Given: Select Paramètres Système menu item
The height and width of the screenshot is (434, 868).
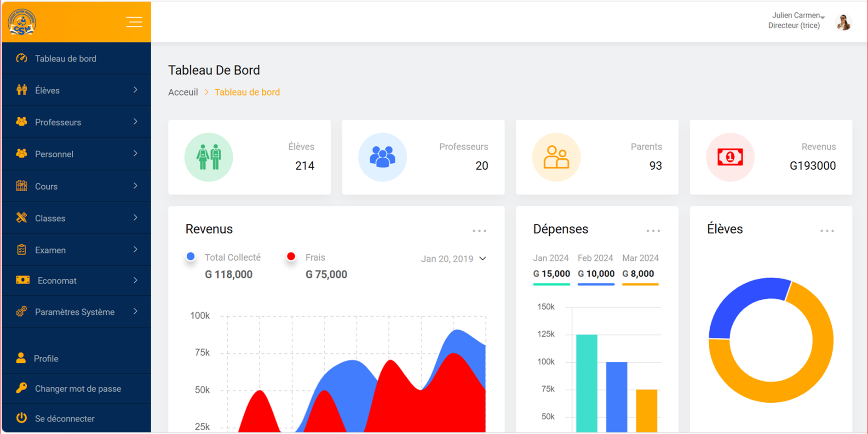Looking at the screenshot, I should pos(75,312).
